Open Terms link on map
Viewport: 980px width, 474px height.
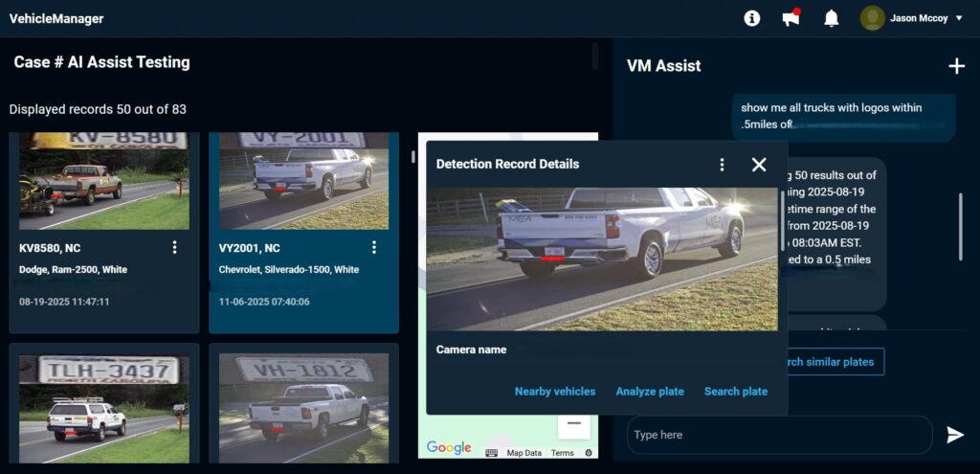tap(563, 453)
